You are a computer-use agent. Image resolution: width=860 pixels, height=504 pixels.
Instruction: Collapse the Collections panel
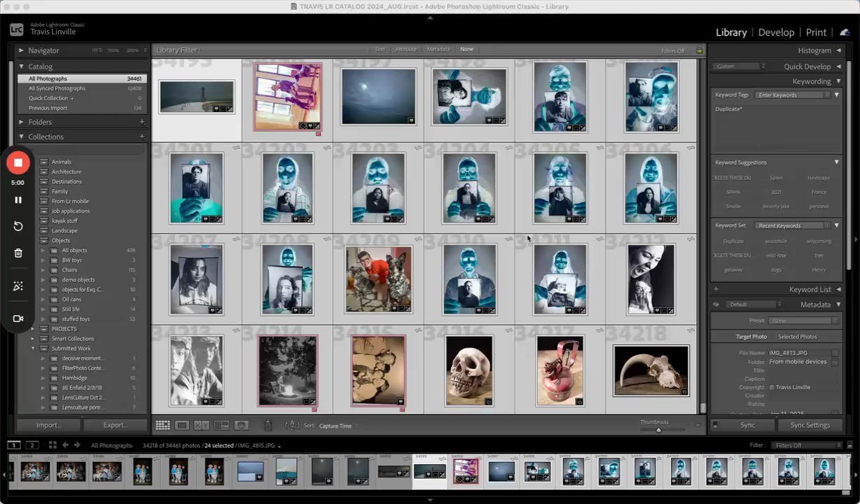pos(21,136)
